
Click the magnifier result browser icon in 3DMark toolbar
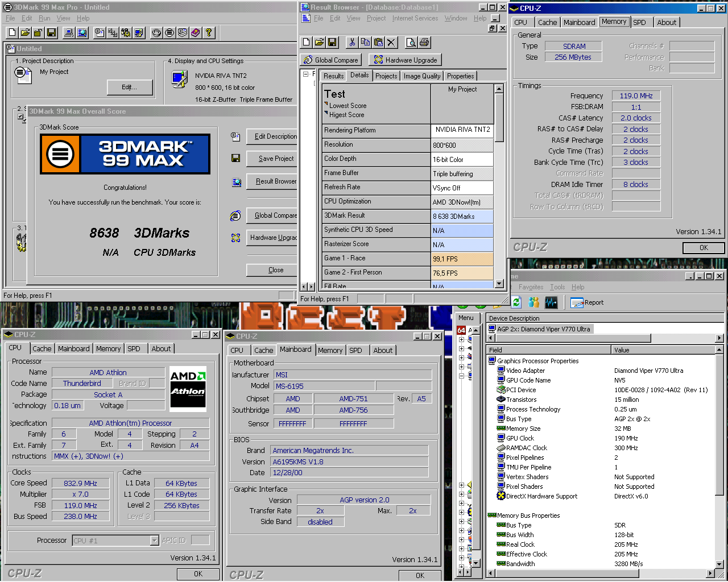pyautogui.click(x=82, y=32)
